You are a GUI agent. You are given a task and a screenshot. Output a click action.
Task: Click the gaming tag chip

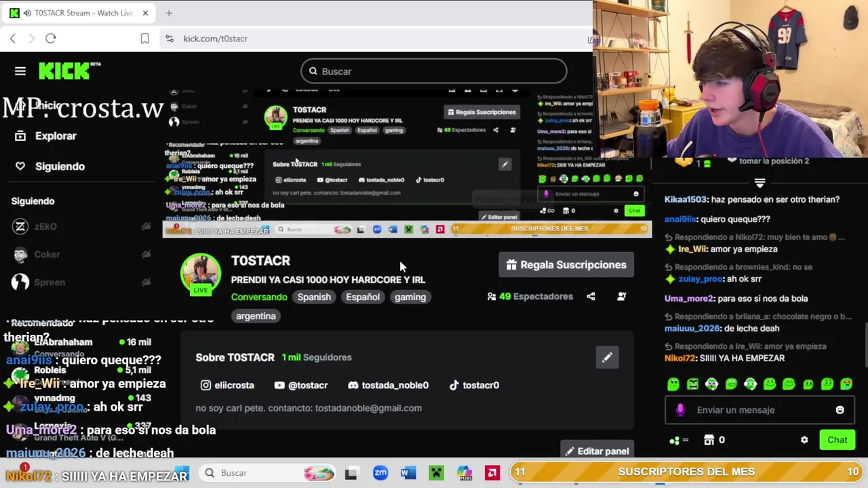pos(410,297)
